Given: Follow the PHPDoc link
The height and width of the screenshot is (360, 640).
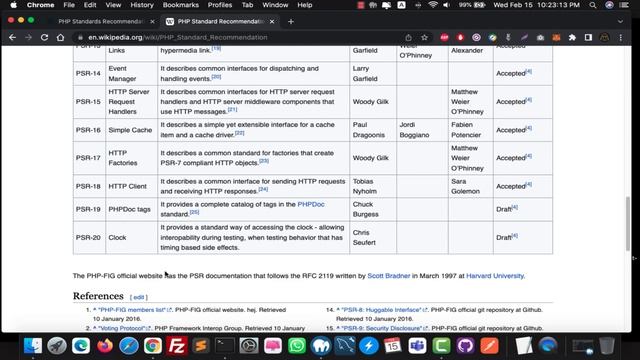Looking at the screenshot, I should coord(311,204).
